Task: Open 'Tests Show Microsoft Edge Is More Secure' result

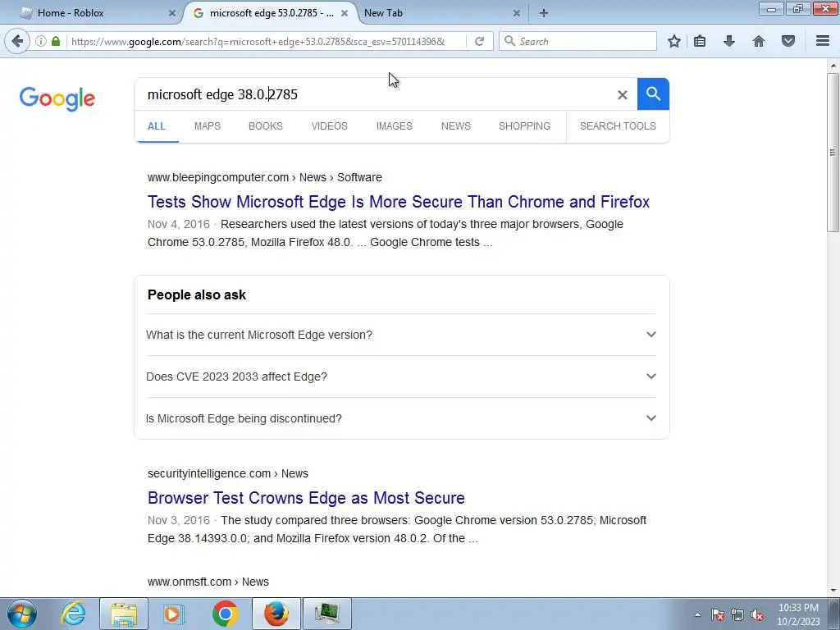Action: [399, 202]
